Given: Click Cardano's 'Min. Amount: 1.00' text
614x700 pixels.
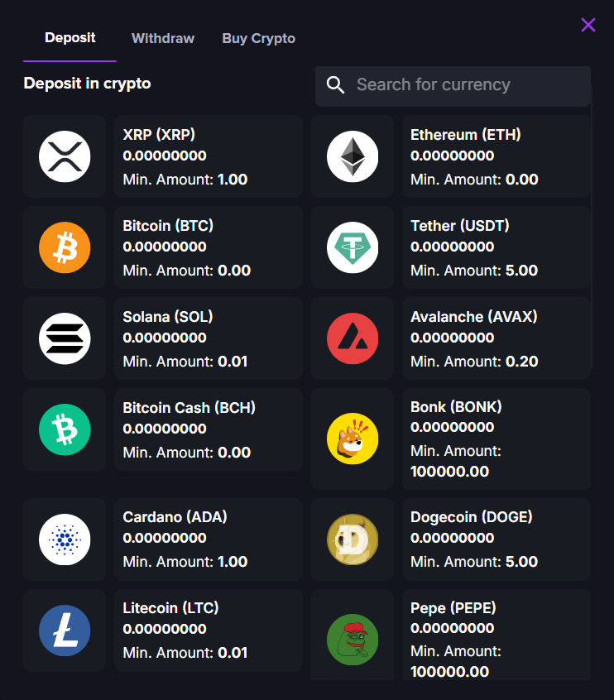Looking at the screenshot, I should tap(185, 562).
